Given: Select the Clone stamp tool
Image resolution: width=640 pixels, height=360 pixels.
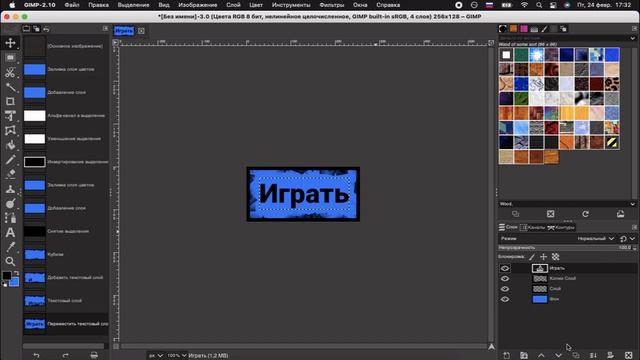Looking at the screenshot, I should click(x=10, y=189).
